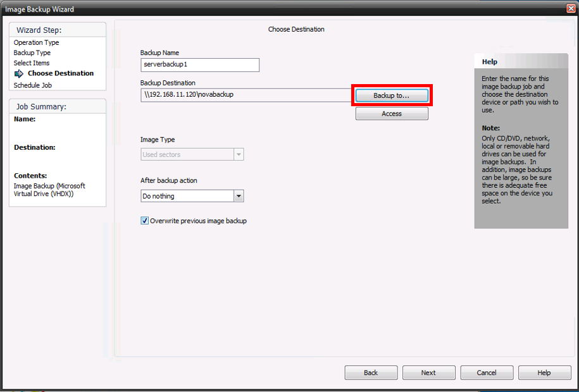Select the Select Items wizard step

[x=32, y=63]
